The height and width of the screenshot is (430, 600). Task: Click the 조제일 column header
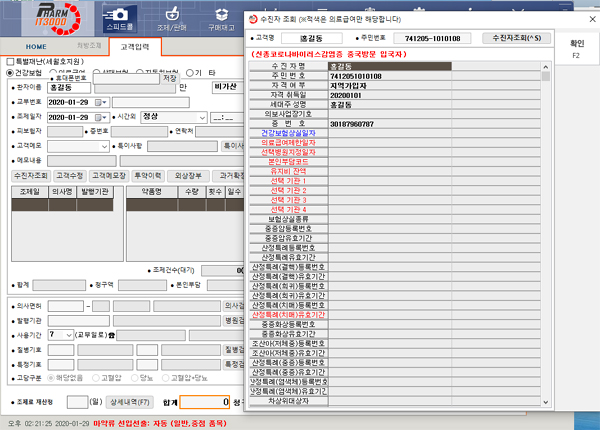(30, 192)
